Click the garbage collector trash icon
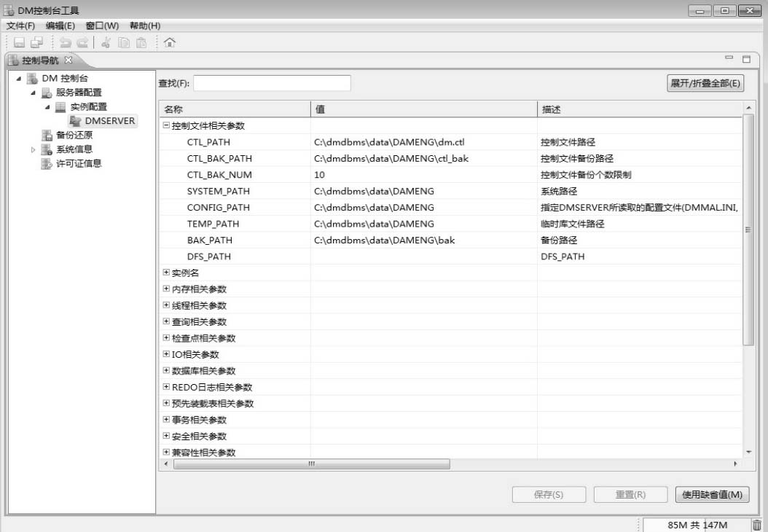 coord(756,525)
